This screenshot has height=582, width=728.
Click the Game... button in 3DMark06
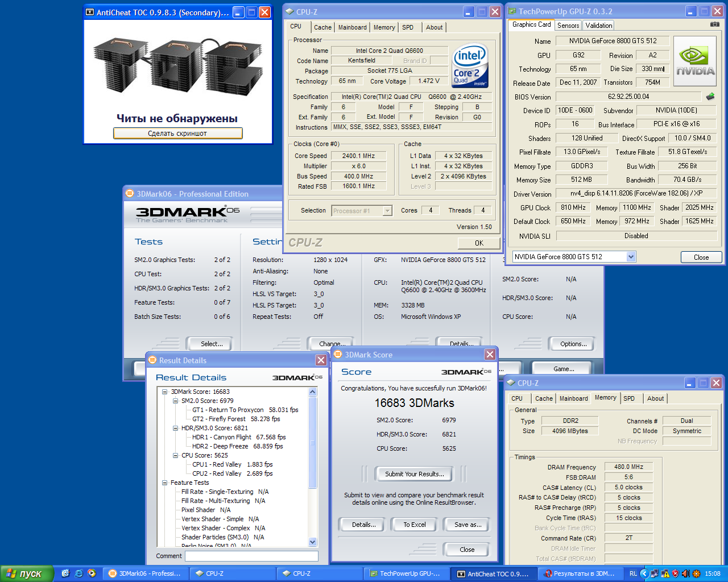[x=564, y=369]
